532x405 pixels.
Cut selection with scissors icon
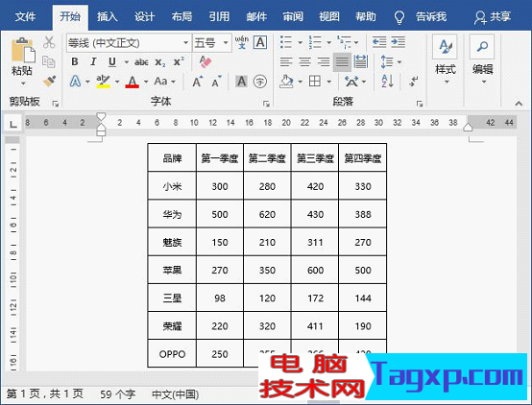(x=49, y=42)
